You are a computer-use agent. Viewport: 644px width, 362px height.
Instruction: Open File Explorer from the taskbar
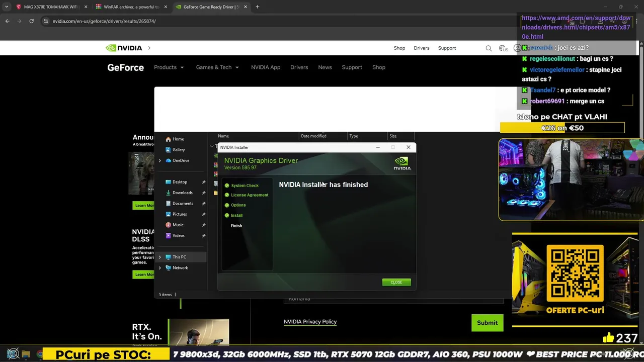26,354
